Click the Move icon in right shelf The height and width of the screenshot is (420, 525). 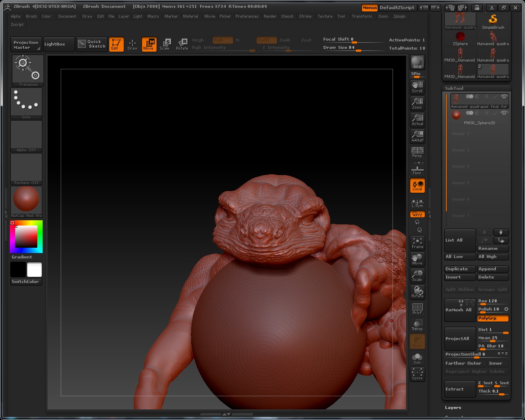(x=417, y=259)
